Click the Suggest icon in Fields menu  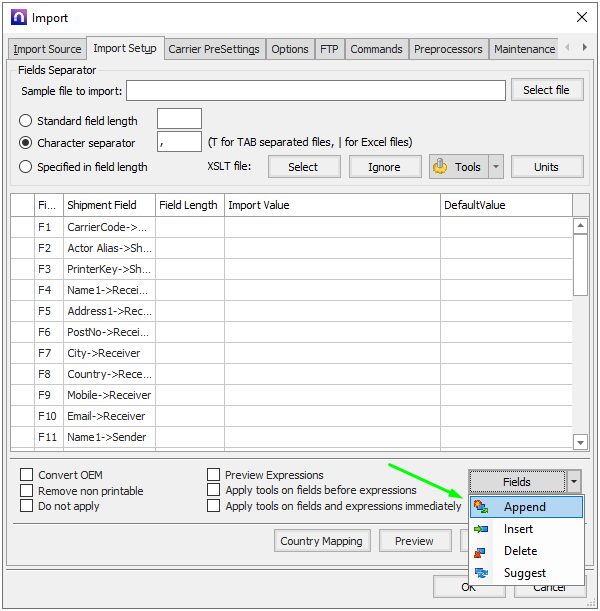coord(482,573)
